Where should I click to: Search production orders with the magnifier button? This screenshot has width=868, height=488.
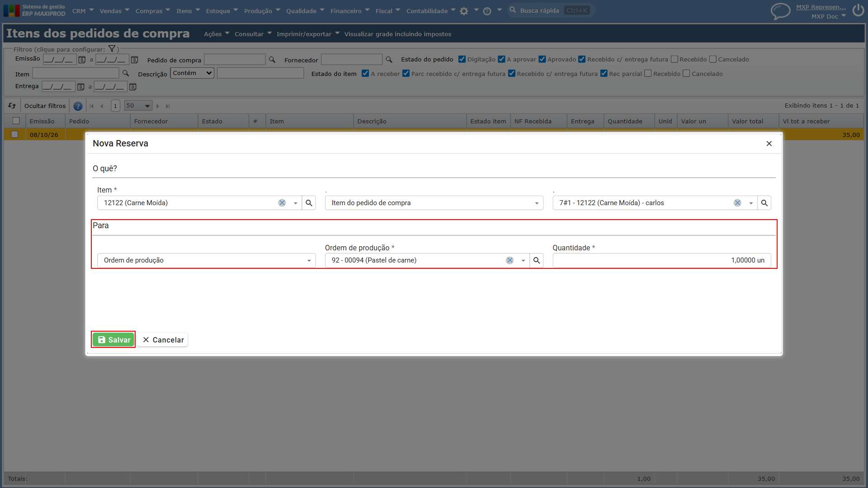[537, 260]
